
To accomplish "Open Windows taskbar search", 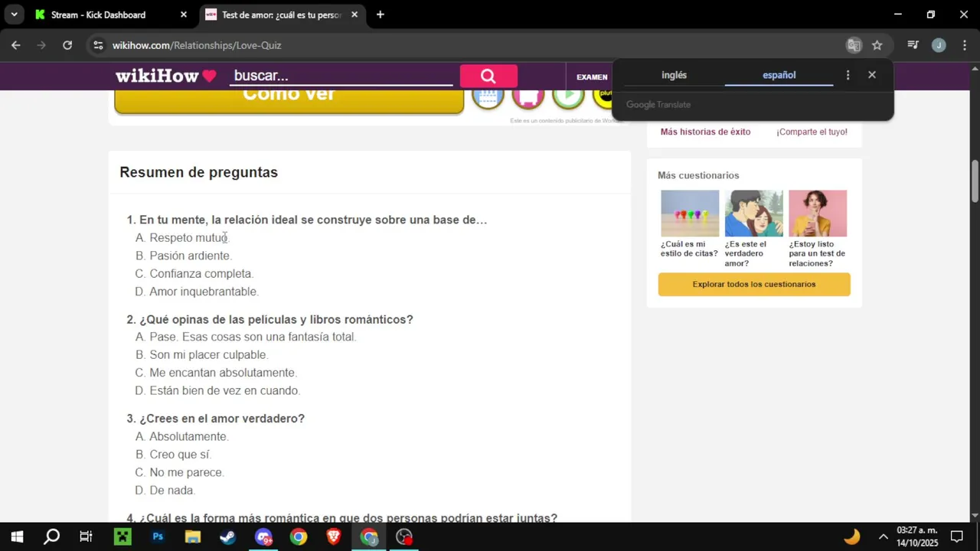I will point(51,536).
